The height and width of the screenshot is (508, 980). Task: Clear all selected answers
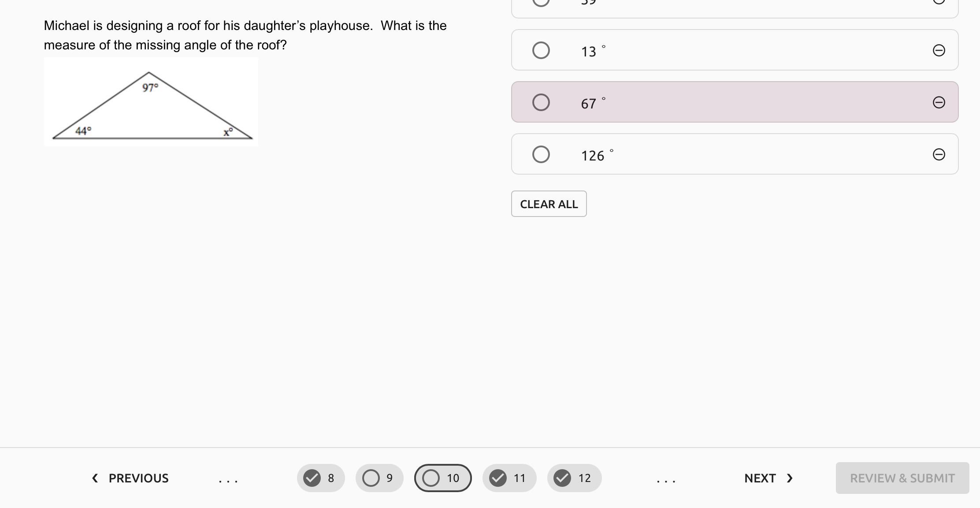click(x=549, y=204)
